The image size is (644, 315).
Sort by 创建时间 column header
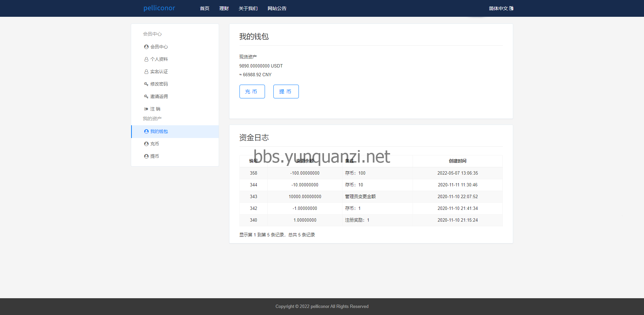[458, 161]
